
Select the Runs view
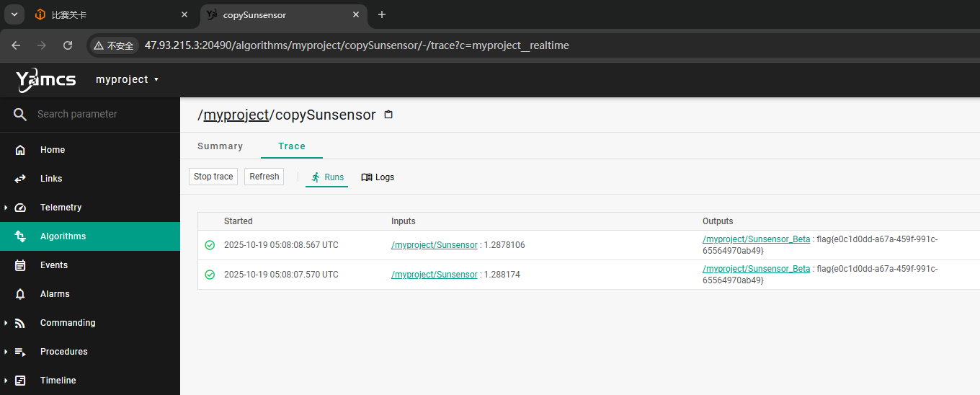click(326, 177)
